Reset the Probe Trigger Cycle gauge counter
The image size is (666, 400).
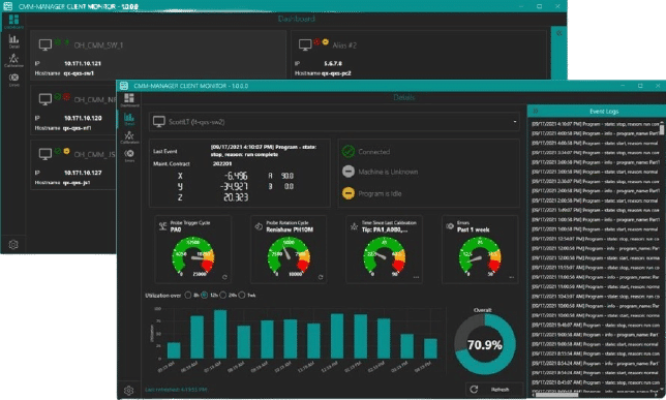(x=225, y=277)
